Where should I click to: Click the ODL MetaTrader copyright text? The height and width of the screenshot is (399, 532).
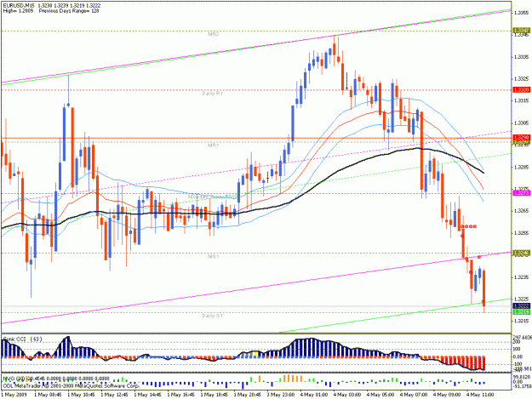click(71, 385)
